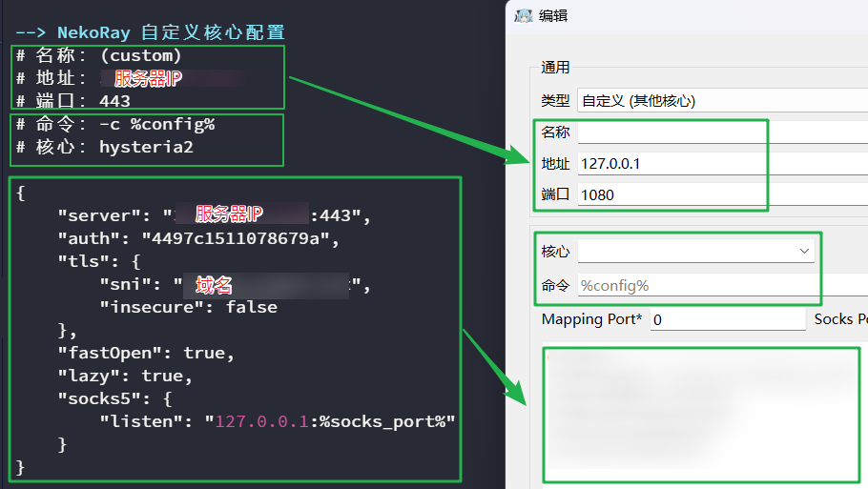Image resolution: width=868 pixels, height=489 pixels.
Task: Click the 命令 field with %config% placeholder
Action: coord(721,285)
